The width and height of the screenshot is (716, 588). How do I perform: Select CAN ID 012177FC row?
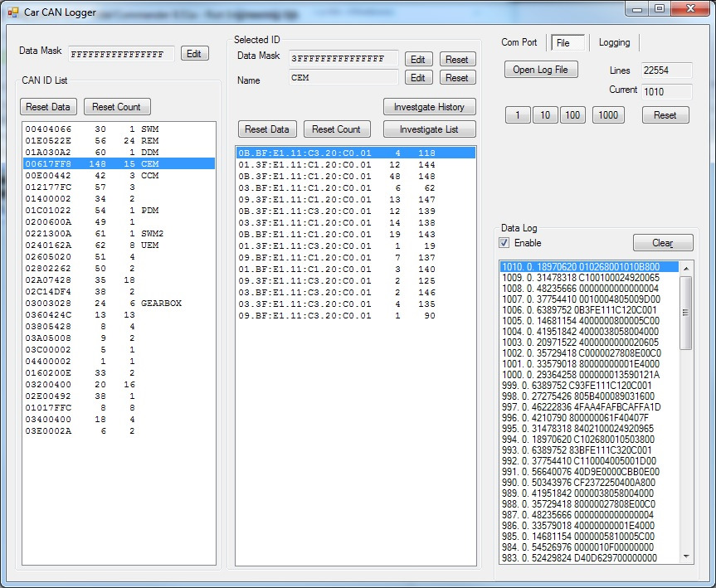click(119, 187)
